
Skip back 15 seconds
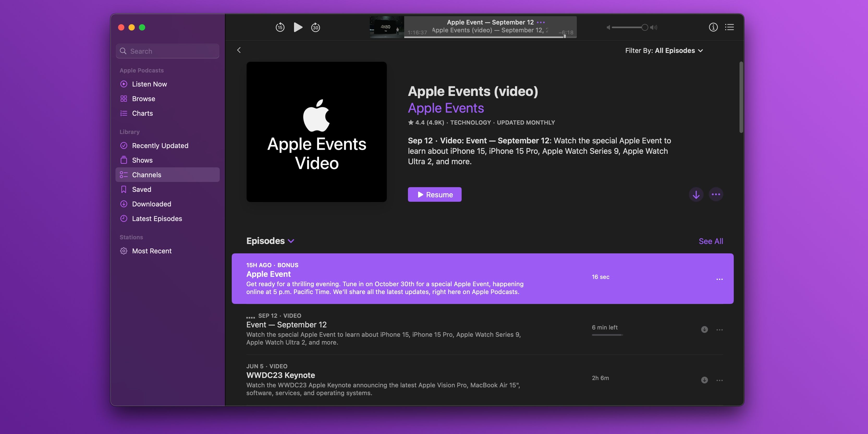(280, 27)
